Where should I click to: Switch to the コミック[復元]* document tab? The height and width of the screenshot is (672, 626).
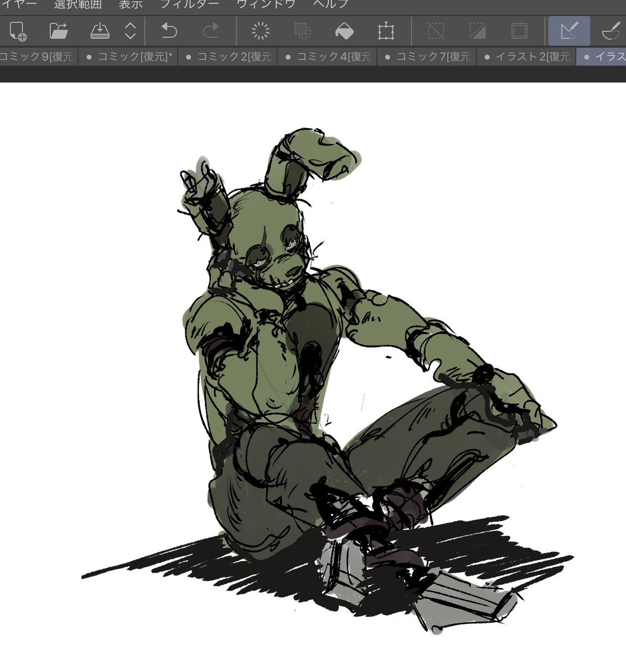[x=128, y=57]
